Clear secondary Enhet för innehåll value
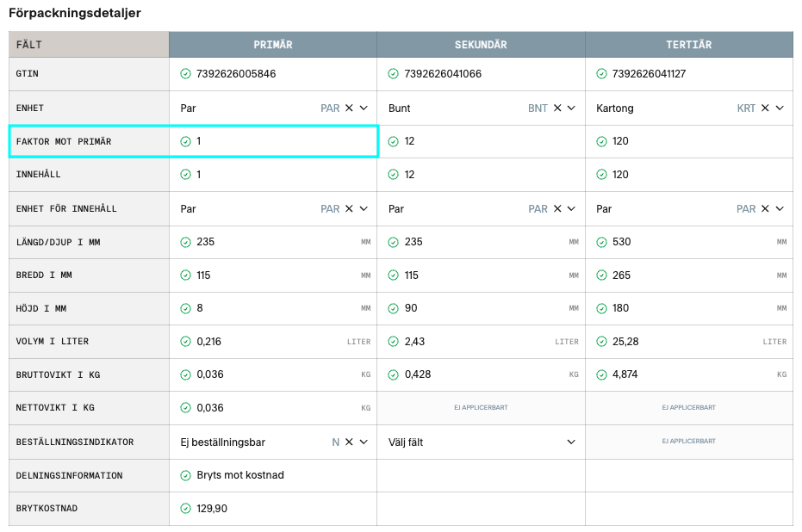This screenshot has width=802, height=532. point(557,209)
